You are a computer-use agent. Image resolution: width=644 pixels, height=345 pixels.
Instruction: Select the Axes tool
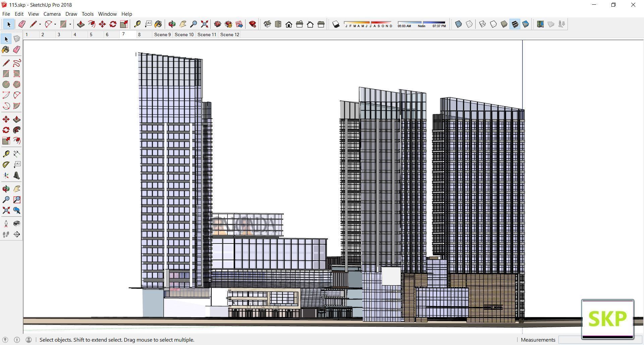[6, 176]
